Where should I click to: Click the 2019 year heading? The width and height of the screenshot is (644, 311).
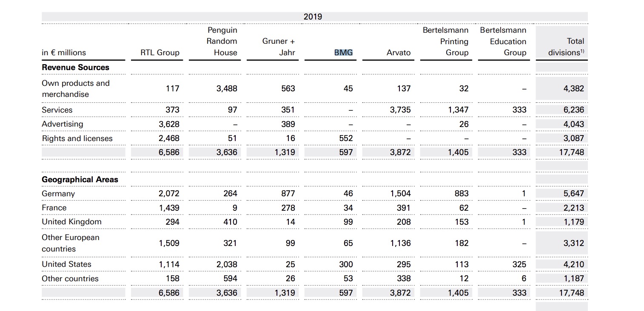(313, 17)
